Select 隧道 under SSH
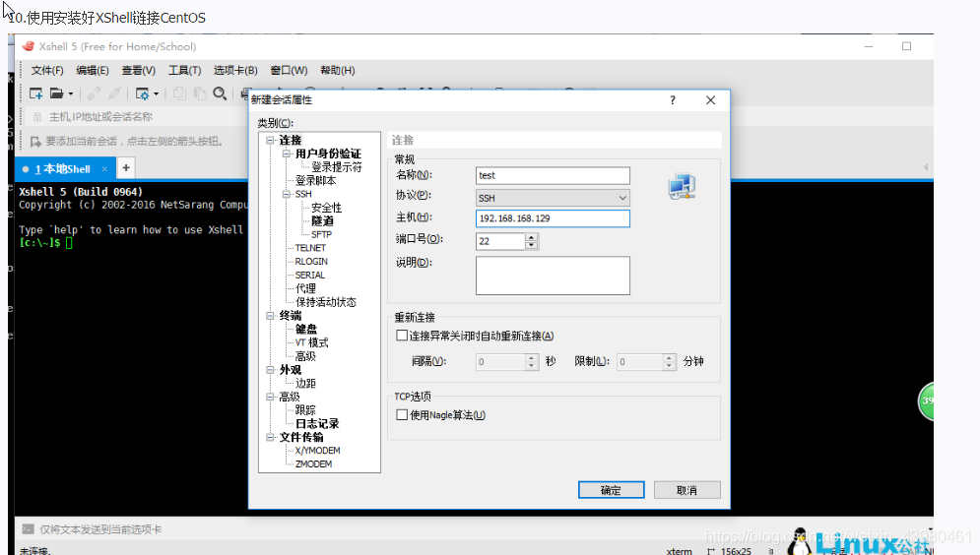The width and height of the screenshot is (980, 555). point(322,221)
